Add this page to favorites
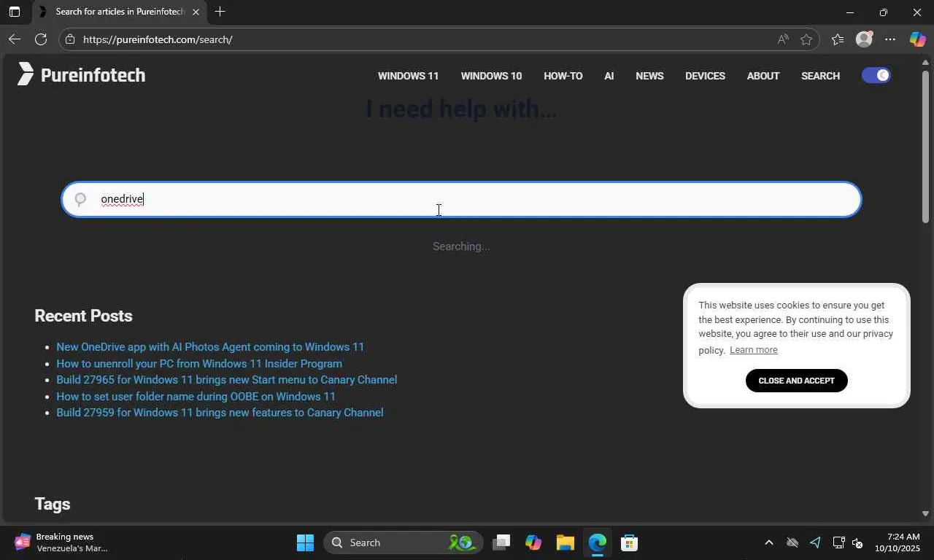934x560 pixels. tap(806, 39)
